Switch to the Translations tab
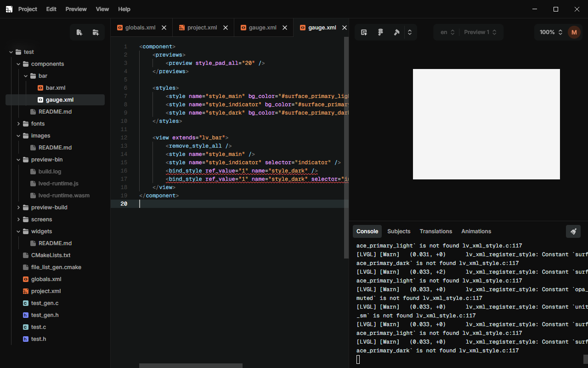The height and width of the screenshot is (368, 588). 436,231
